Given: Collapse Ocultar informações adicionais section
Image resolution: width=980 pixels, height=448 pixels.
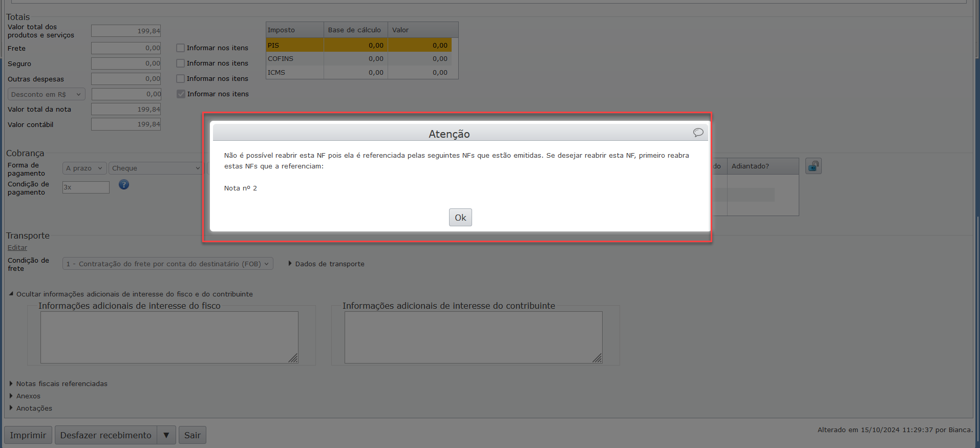Looking at the screenshot, I should pos(131,294).
